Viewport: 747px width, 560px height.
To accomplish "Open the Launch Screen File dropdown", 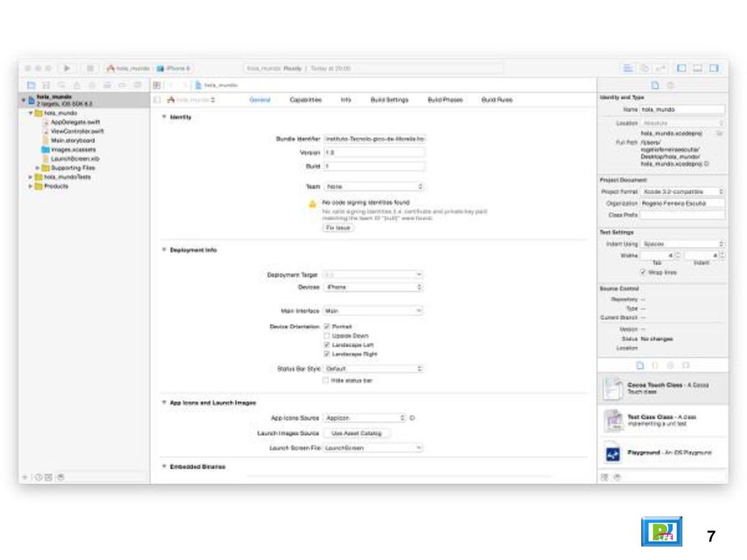I will (x=373, y=448).
